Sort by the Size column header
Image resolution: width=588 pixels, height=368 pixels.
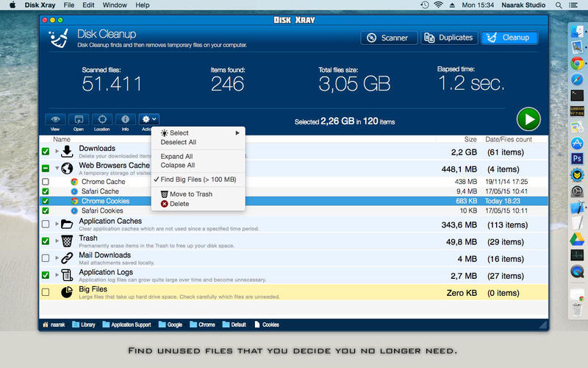click(x=470, y=139)
